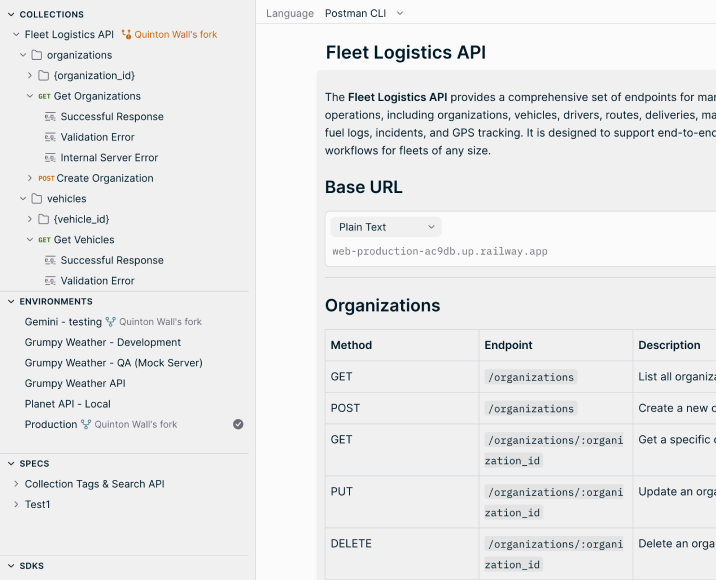Select the Planet API - Local environment
Screen dimensions: 716x580
[68, 404]
